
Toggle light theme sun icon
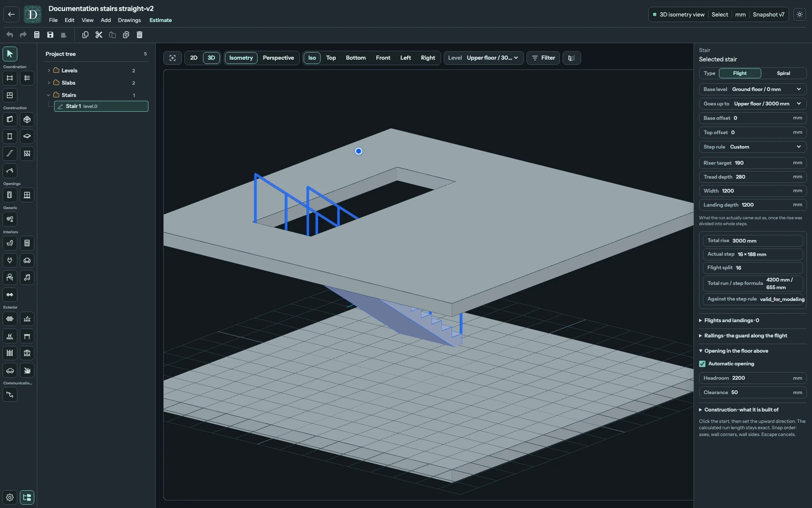coord(800,14)
